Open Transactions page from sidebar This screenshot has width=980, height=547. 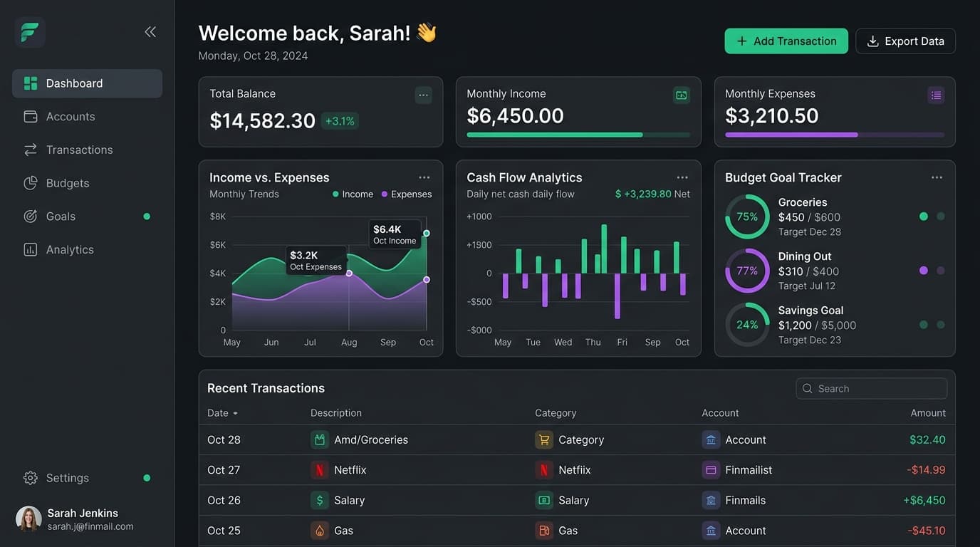click(79, 150)
